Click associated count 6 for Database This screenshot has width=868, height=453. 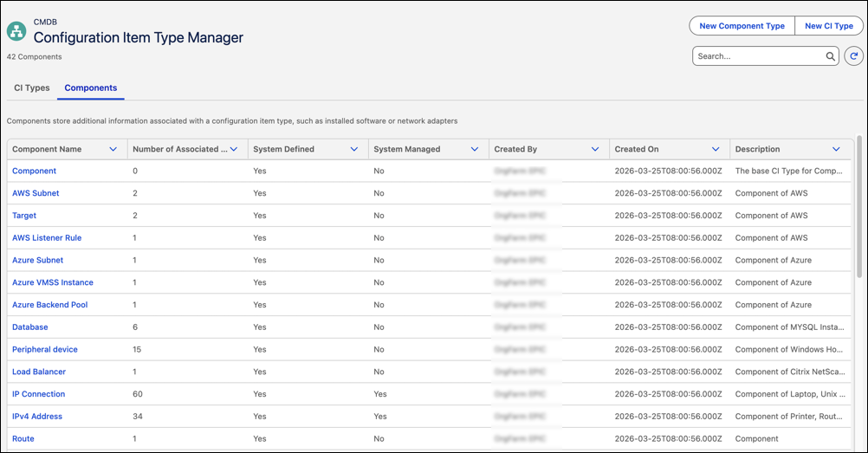point(135,327)
